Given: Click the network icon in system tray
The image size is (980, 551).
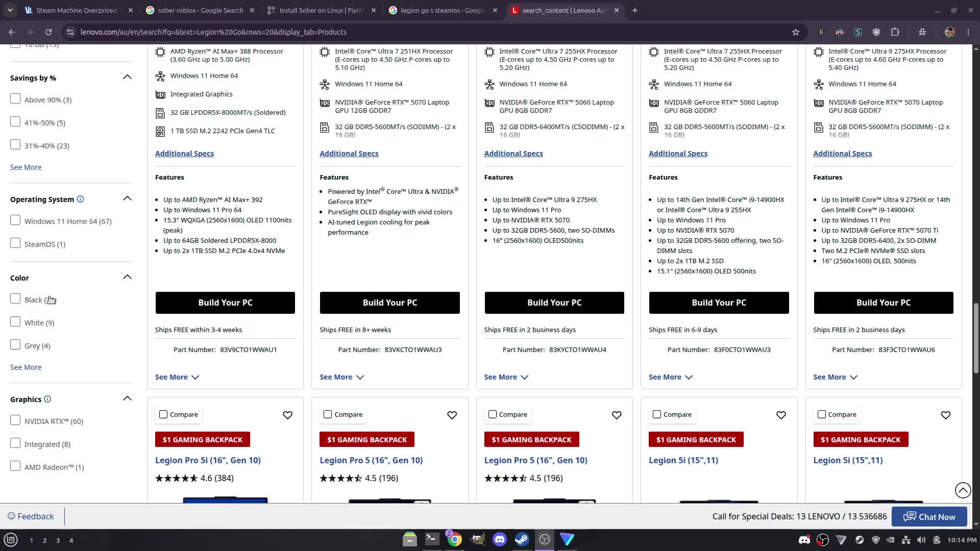Looking at the screenshot, I should click(x=906, y=540).
